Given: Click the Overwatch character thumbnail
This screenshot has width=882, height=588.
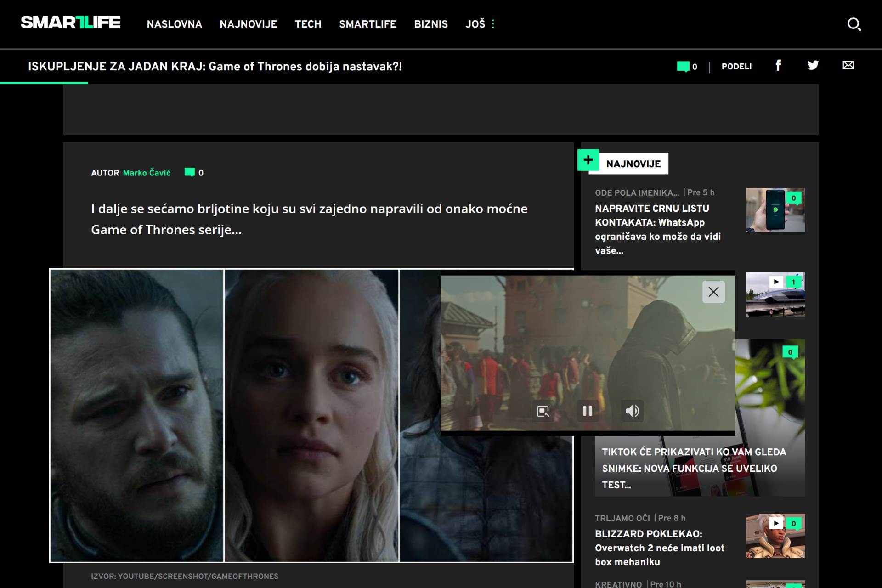Looking at the screenshot, I should tap(775, 536).
